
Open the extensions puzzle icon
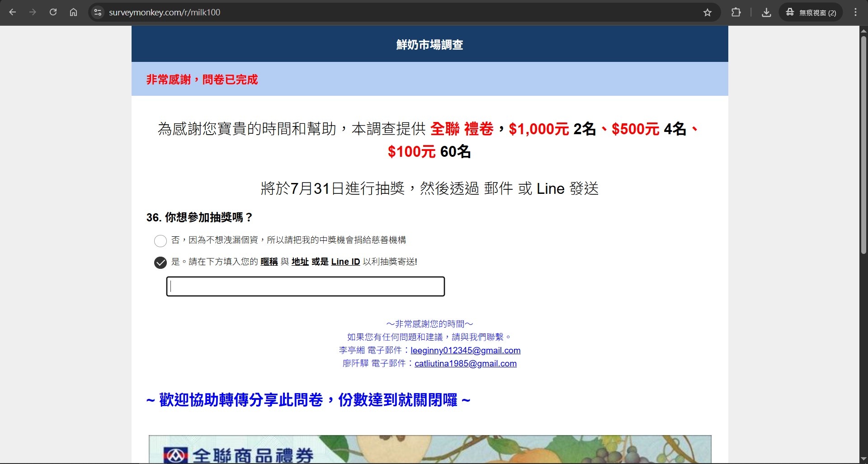736,12
